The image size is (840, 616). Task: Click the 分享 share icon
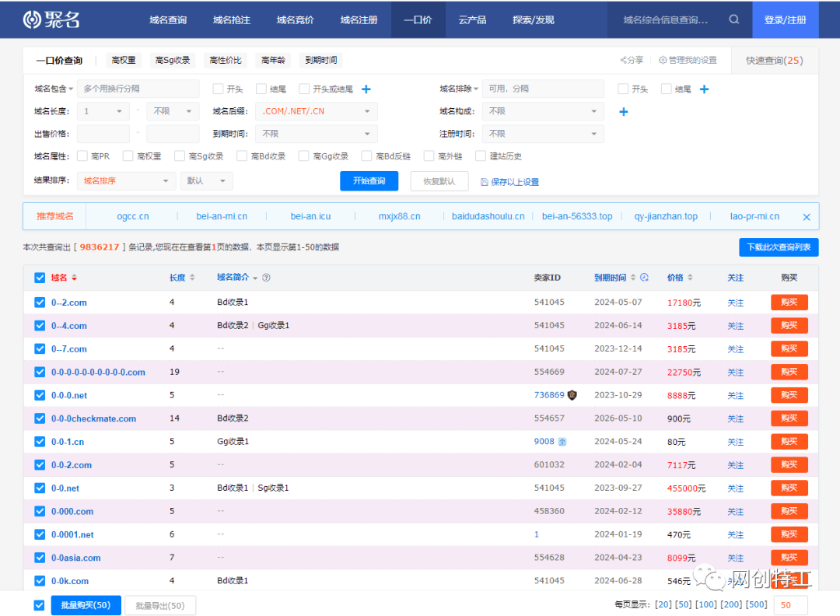[x=622, y=59]
